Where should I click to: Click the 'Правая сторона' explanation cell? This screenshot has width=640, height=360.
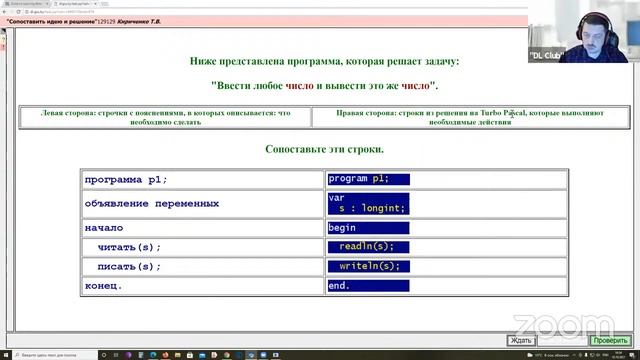click(x=470, y=117)
